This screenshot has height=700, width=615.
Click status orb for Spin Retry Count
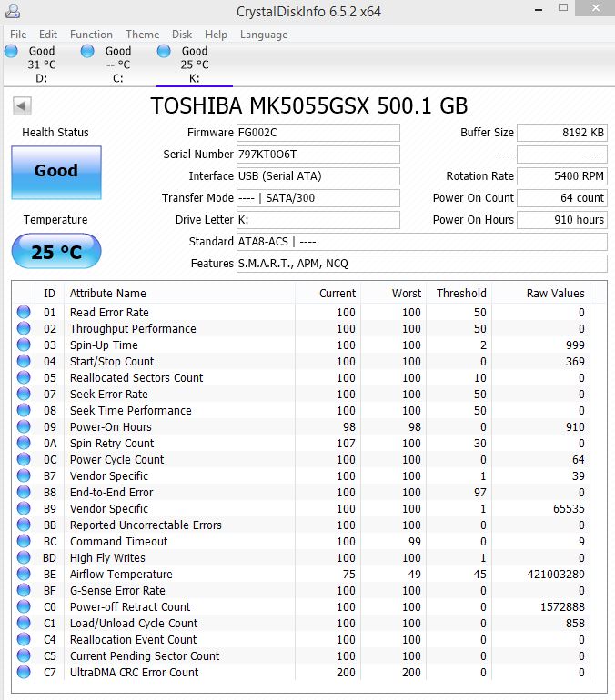(x=24, y=443)
